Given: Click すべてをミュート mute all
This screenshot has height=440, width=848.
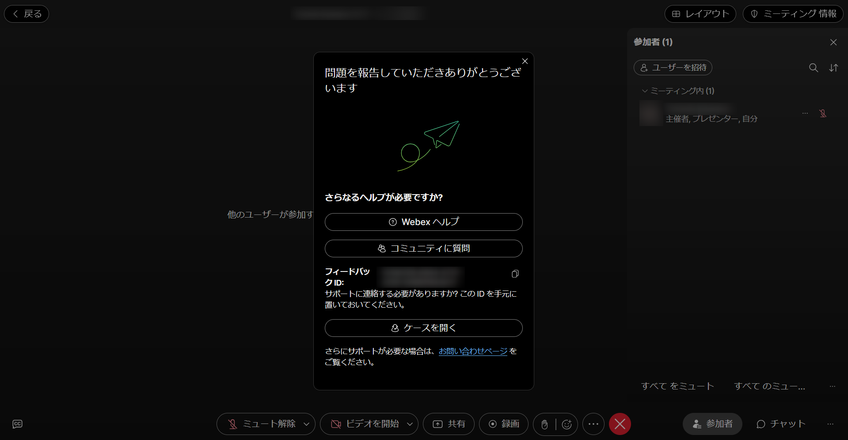Looking at the screenshot, I should point(678,386).
